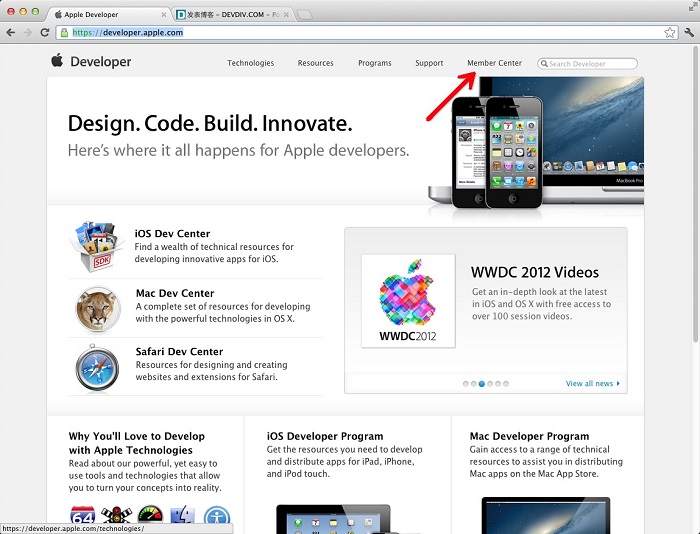Viewport: 700px width, 534px height.
Task: Close the Apple Developer tab
Action: 163,15
